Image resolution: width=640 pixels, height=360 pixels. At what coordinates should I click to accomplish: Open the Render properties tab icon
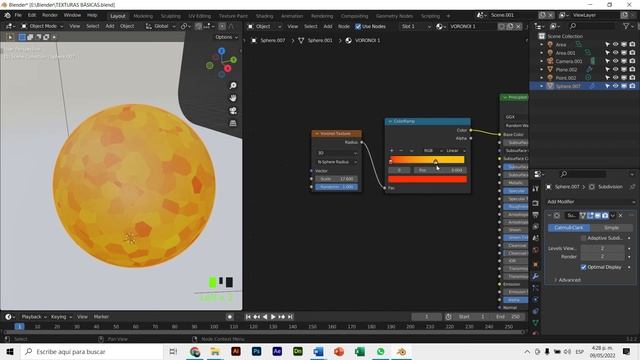click(536, 203)
